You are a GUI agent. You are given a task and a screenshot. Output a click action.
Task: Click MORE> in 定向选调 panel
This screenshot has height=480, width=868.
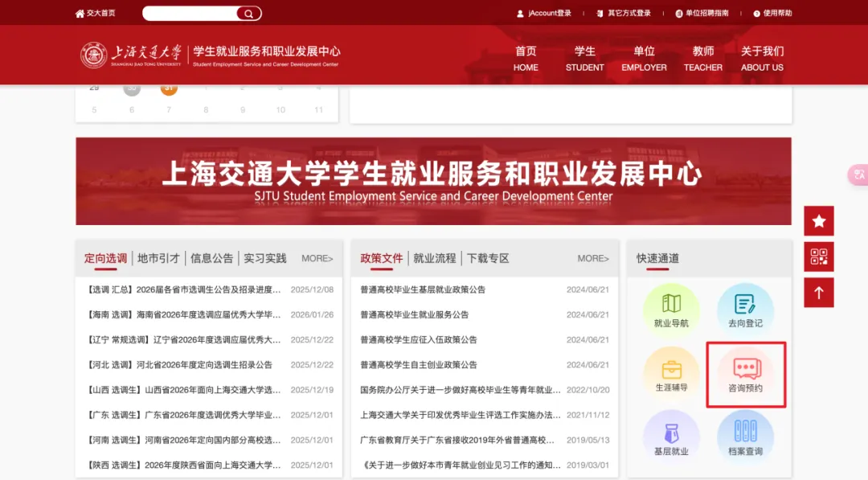tap(317, 259)
